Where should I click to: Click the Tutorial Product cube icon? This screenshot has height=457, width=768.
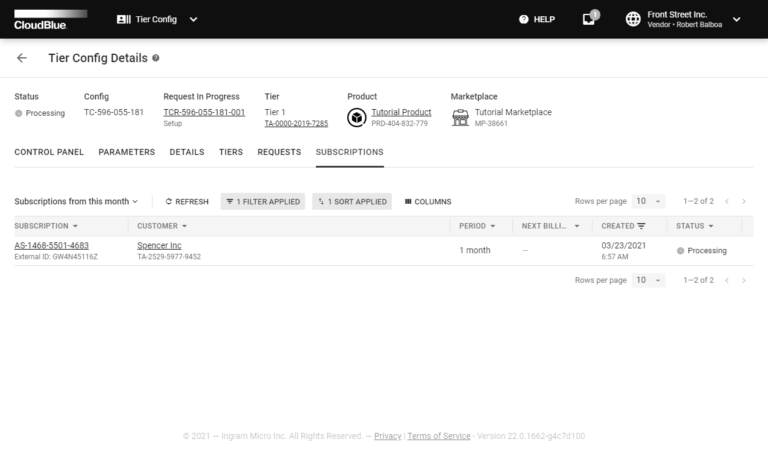(x=357, y=118)
